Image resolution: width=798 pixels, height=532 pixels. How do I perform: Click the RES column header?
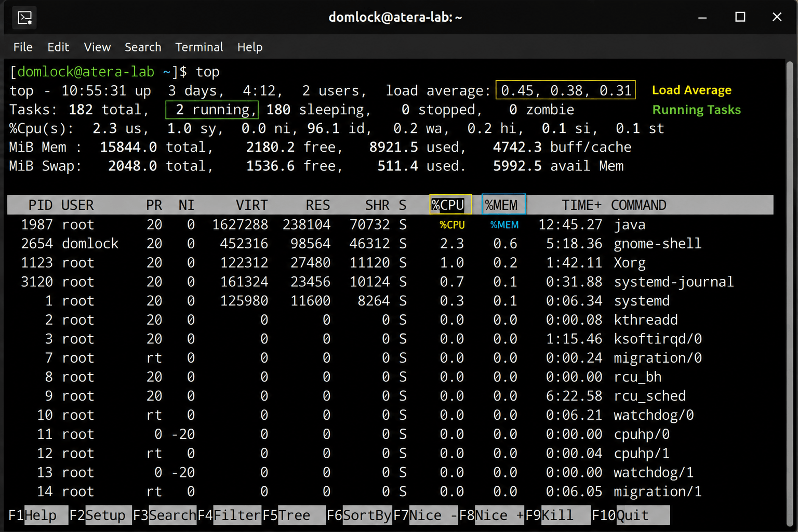[x=318, y=205]
